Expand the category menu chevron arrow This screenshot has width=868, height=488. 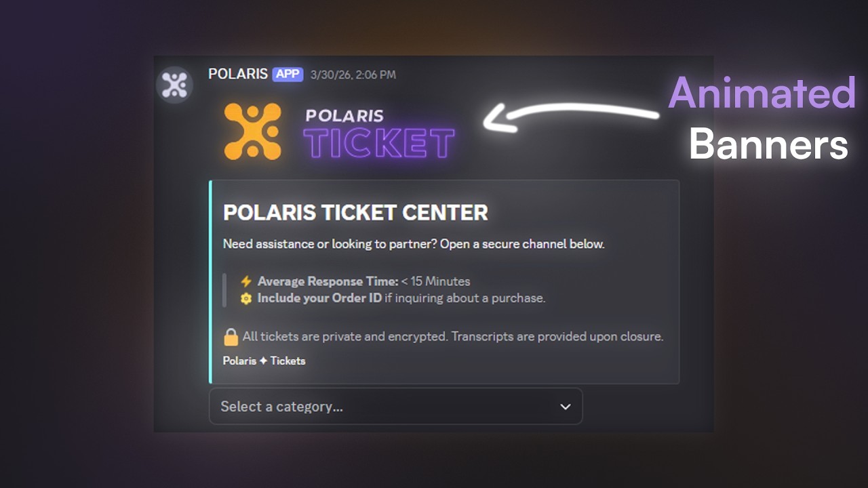565,407
